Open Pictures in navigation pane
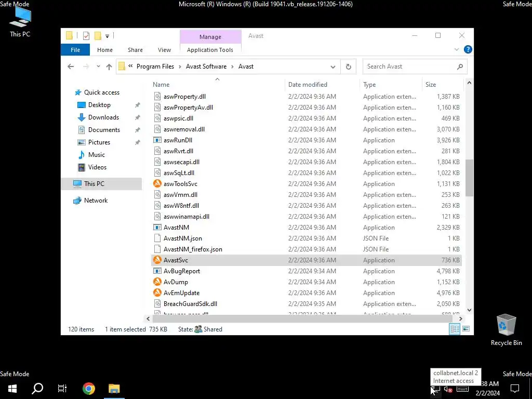This screenshot has height=399, width=532. (99, 142)
